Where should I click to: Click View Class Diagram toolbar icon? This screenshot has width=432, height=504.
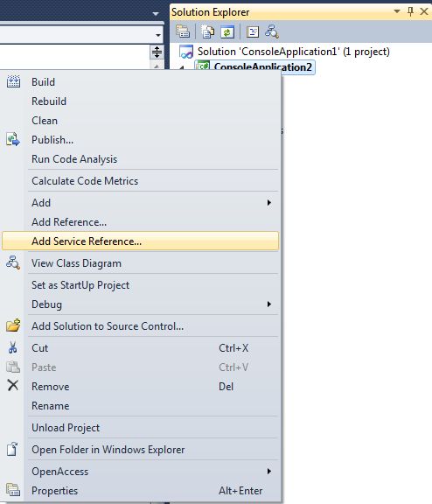pyautogui.click(x=272, y=31)
